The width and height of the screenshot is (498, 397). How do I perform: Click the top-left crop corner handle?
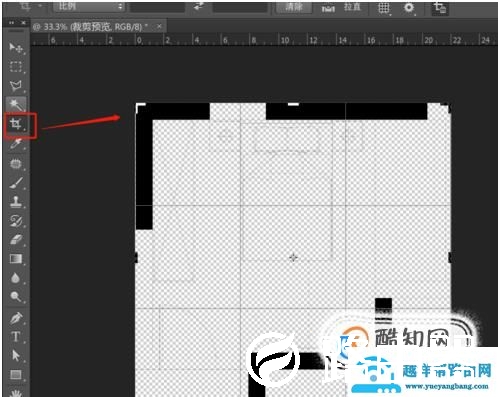point(139,107)
